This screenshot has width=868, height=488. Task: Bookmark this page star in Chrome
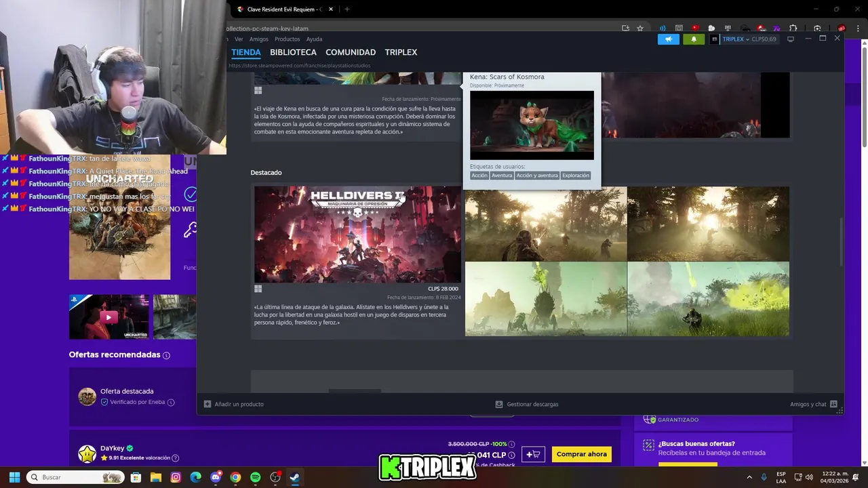(639, 28)
